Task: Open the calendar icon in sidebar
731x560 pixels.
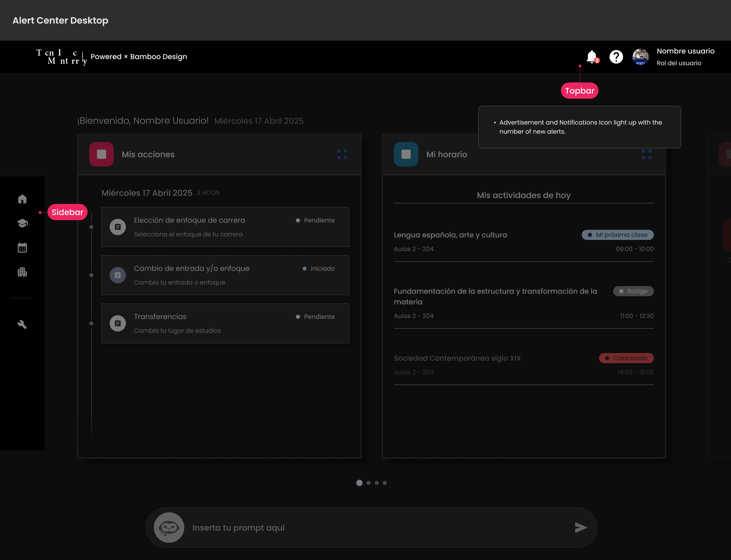Action: pos(22,248)
